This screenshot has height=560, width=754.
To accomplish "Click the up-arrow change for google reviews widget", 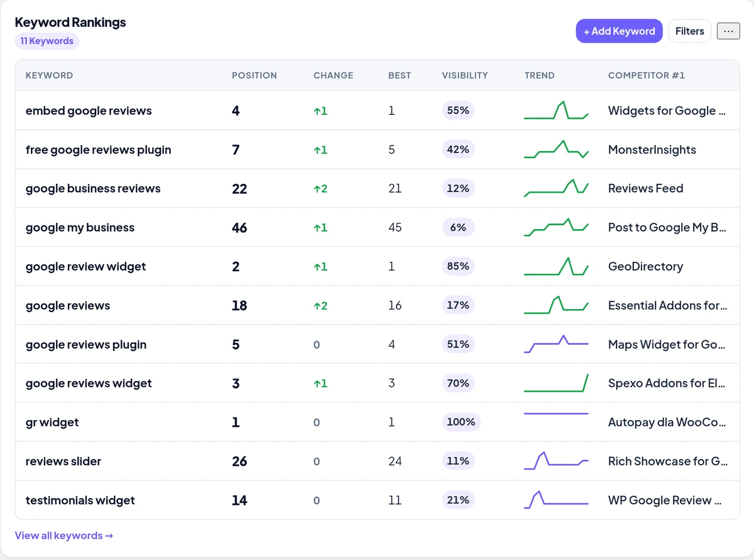I will (x=320, y=384).
